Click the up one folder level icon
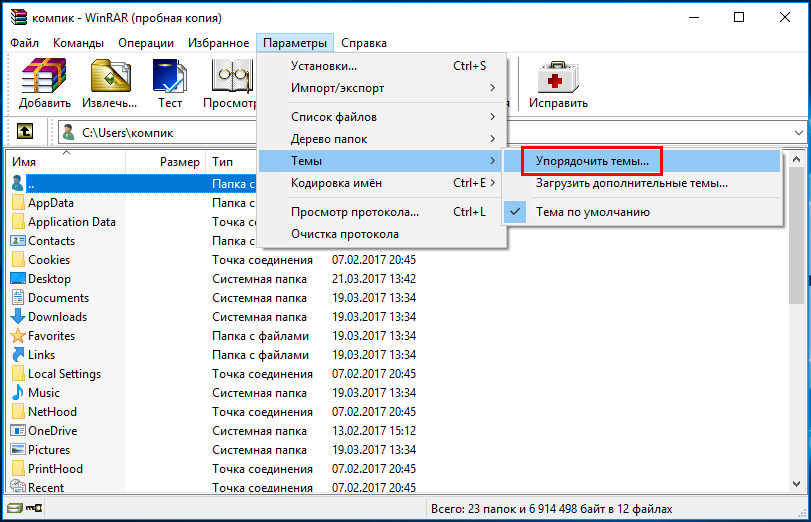811x522 pixels. (x=25, y=132)
